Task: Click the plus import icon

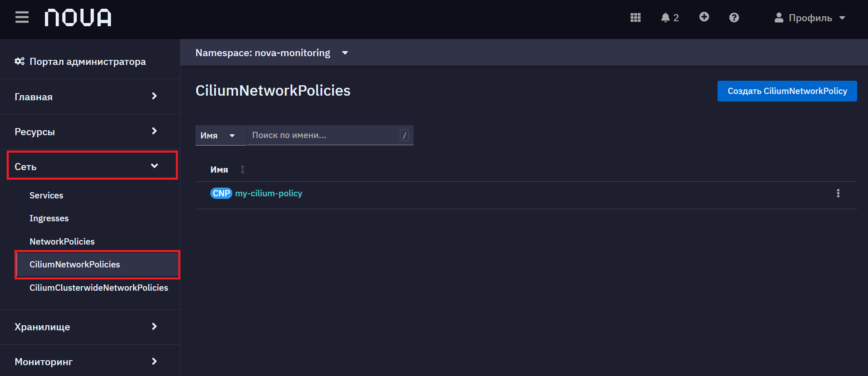Action: click(704, 17)
